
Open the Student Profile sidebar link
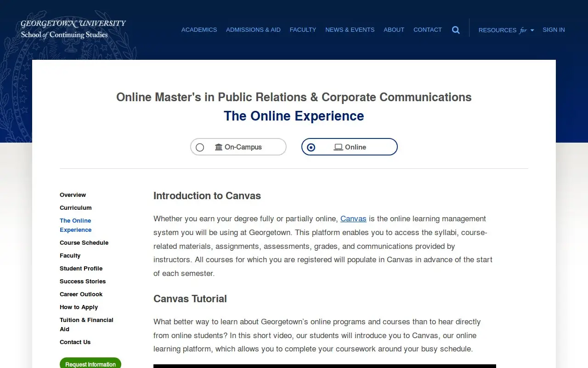tap(81, 269)
